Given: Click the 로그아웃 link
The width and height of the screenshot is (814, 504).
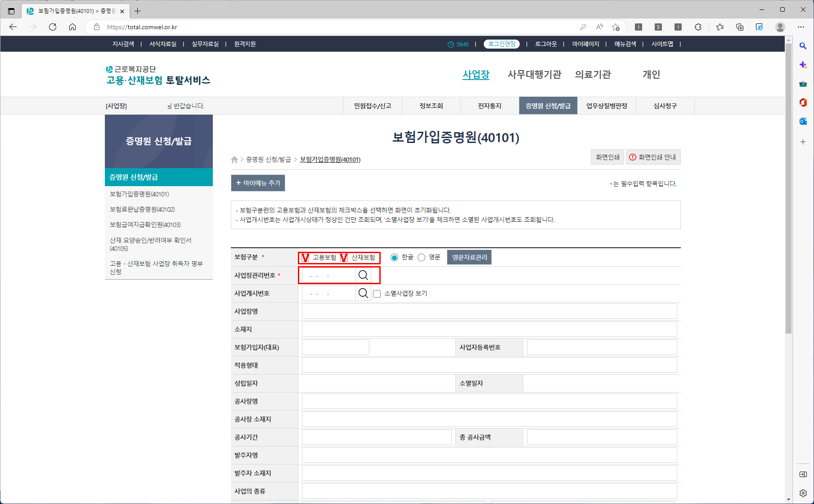Looking at the screenshot, I should (x=546, y=44).
